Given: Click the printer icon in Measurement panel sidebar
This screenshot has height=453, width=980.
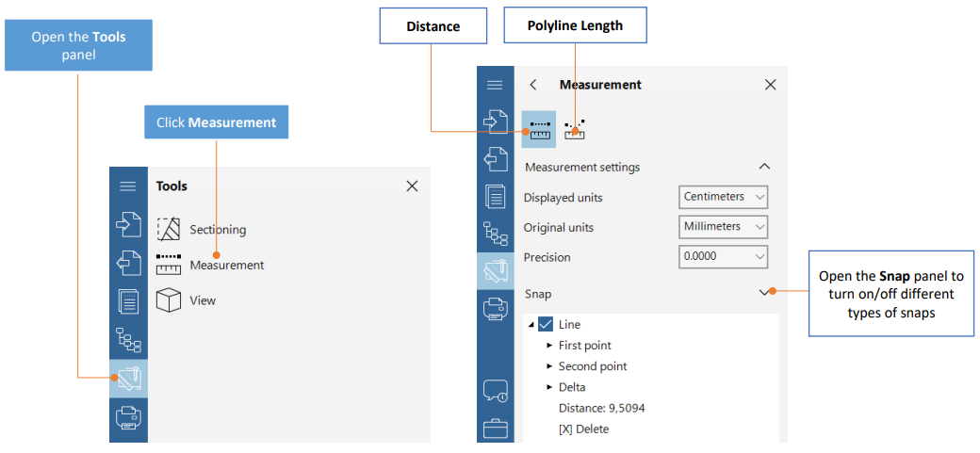Looking at the screenshot, I should [x=495, y=309].
